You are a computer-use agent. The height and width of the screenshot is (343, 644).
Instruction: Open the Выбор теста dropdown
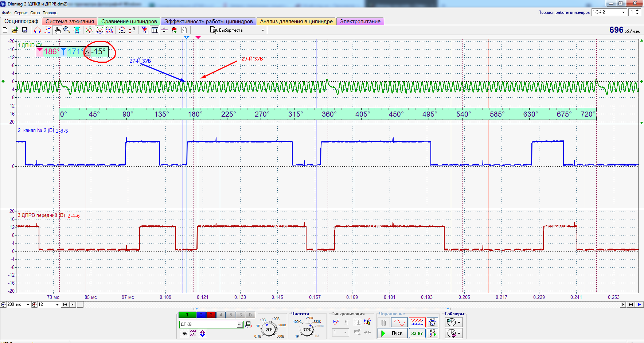click(x=237, y=30)
